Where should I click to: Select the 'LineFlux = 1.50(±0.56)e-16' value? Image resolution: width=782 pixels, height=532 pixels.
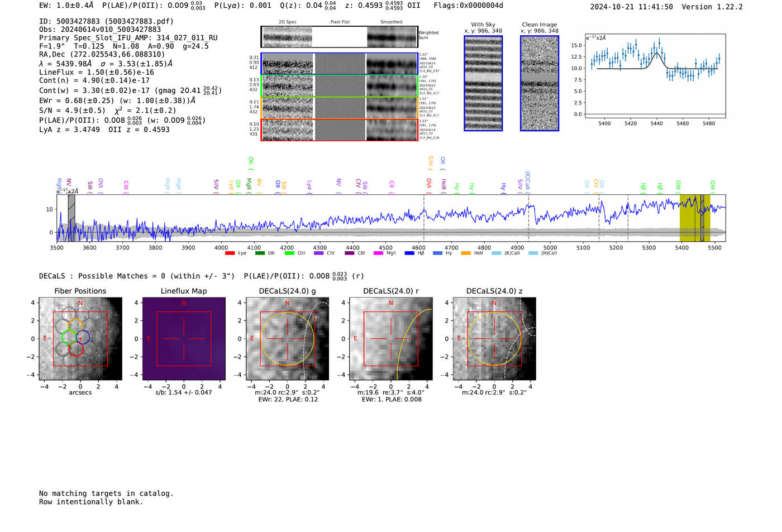point(97,72)
